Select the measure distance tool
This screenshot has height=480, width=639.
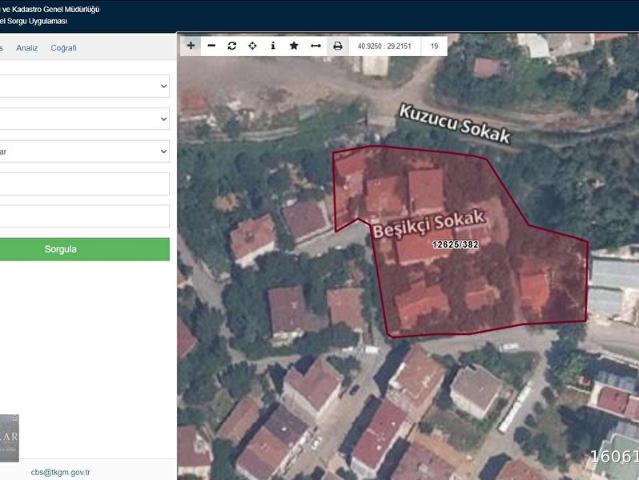316,46
